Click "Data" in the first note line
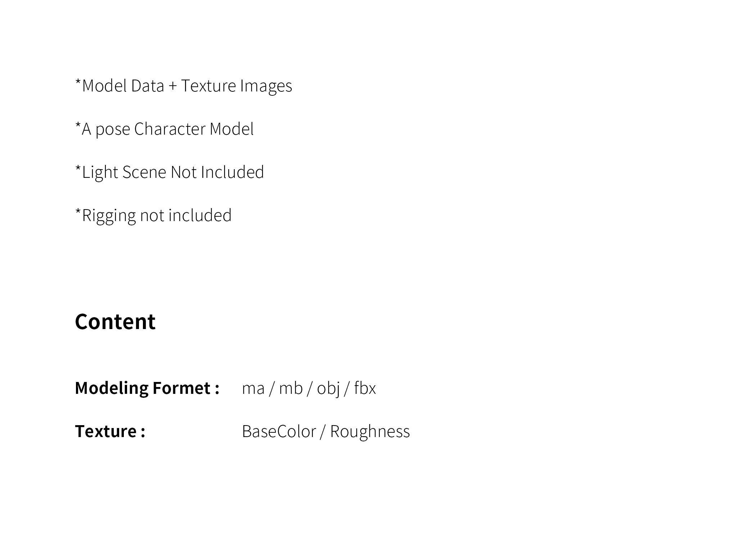 (147, 86)
